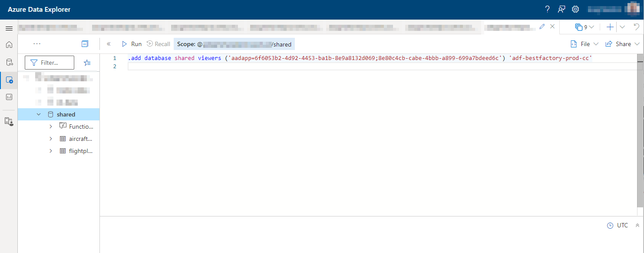The image size is (644, 253).
Task: Run the query
Action: (132, 44)
